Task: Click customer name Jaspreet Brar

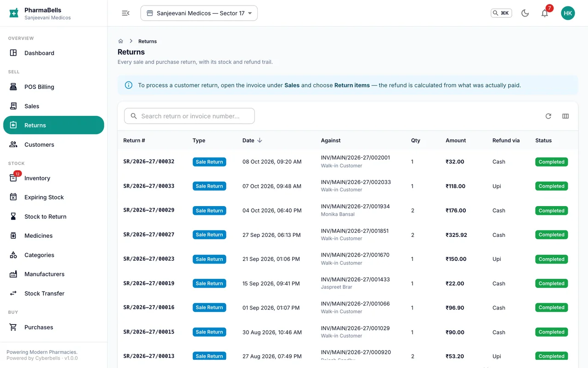Action: 336,287
